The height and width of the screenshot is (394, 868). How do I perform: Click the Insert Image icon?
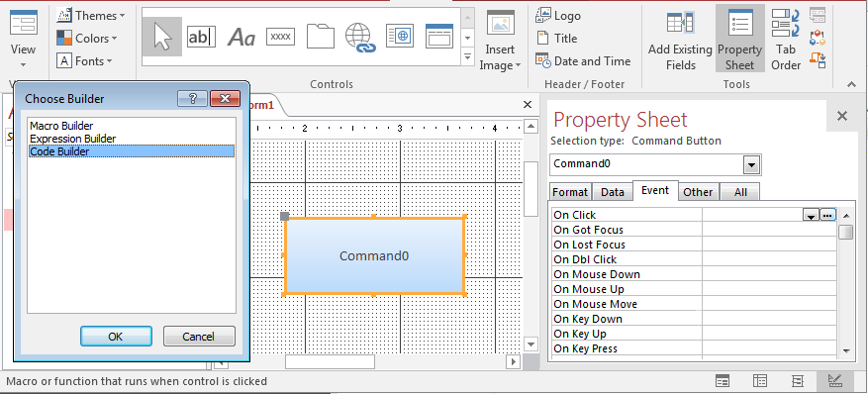pos(501,24)
